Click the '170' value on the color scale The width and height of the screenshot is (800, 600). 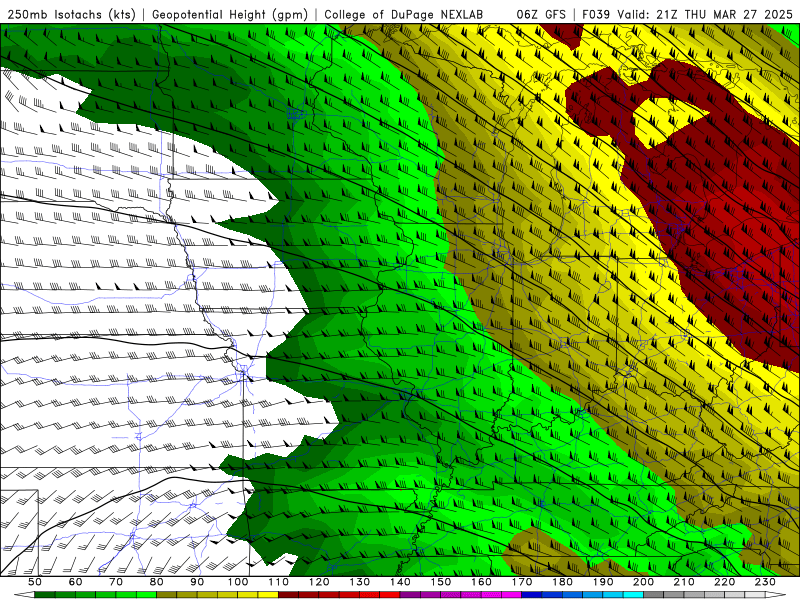click(522, 582)
